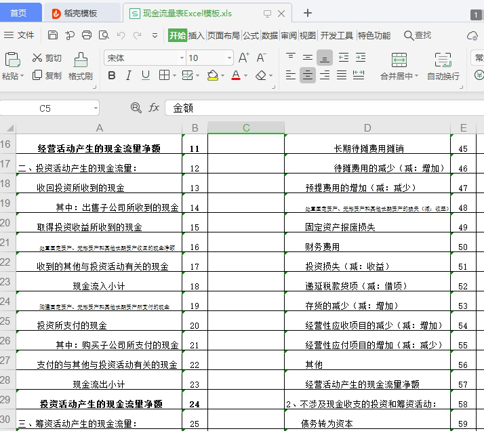Select column C header
The height and width of the screenshot is (448, 484).
click(x=246, y=127)
